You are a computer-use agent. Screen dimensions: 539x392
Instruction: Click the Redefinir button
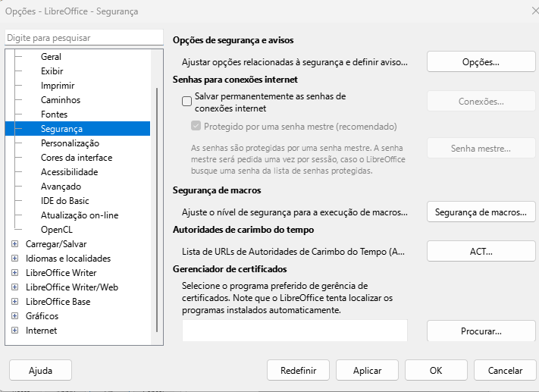tap(298, 370)
